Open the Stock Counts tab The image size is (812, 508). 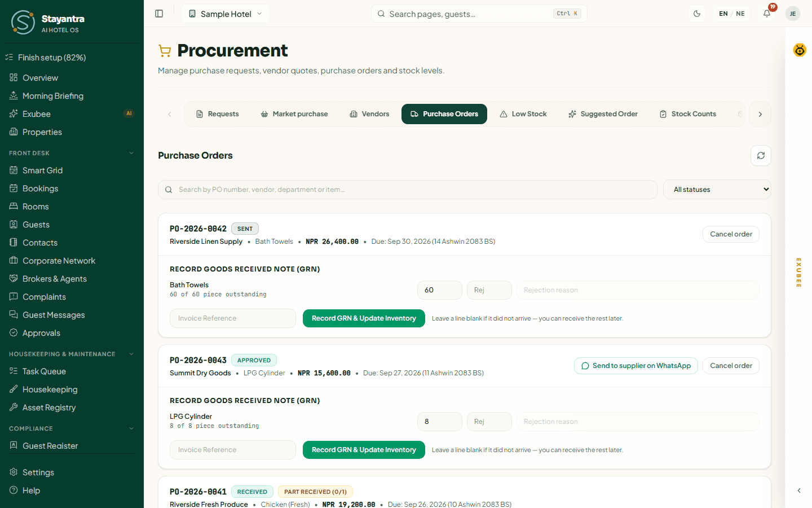pyautogui.click(x=688, y=114)
